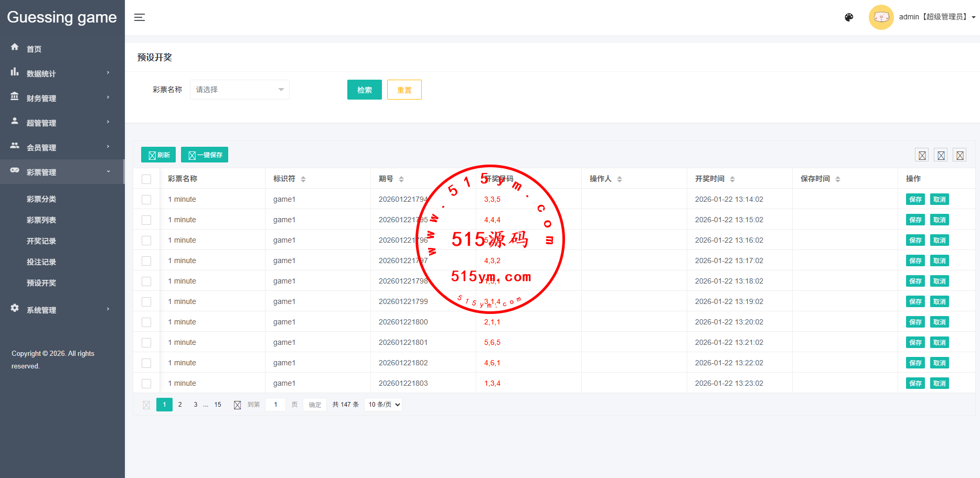
Task: Click the 数据统计 bar chart icon
Action: click(x=15, y=72)
